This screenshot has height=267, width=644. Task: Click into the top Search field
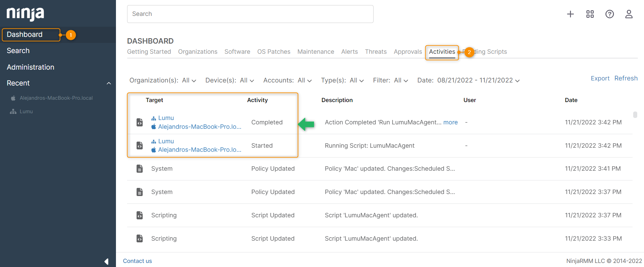point(250,14)
